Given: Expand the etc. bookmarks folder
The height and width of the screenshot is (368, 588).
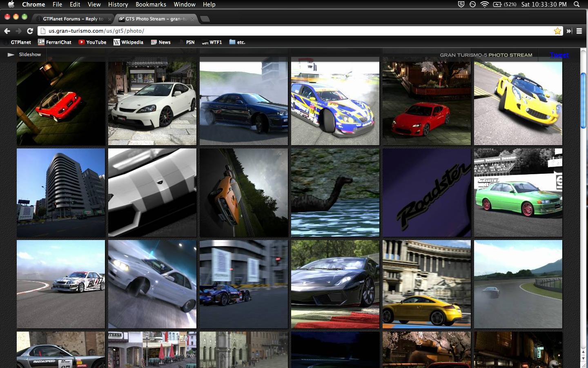Looking at the screenshot, I should (x=237, y=42).
